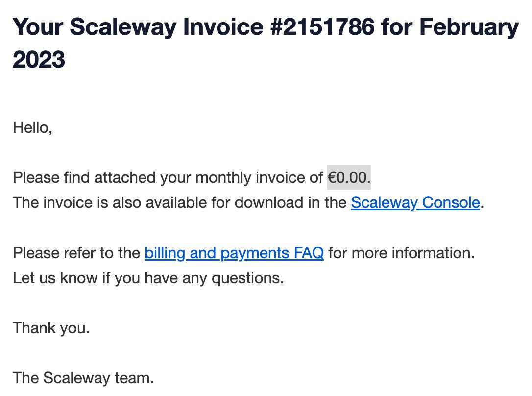Image resolution: width=532 pixels, height=396 pixels.
Task: Click the year 2023 in the heading
Action: click(x=39, y=60)
